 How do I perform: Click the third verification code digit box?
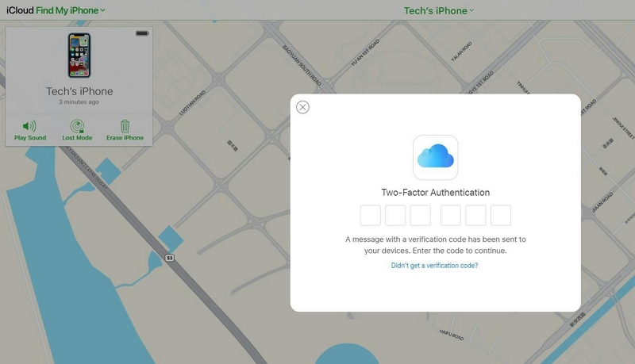click(x=421, y=215)
